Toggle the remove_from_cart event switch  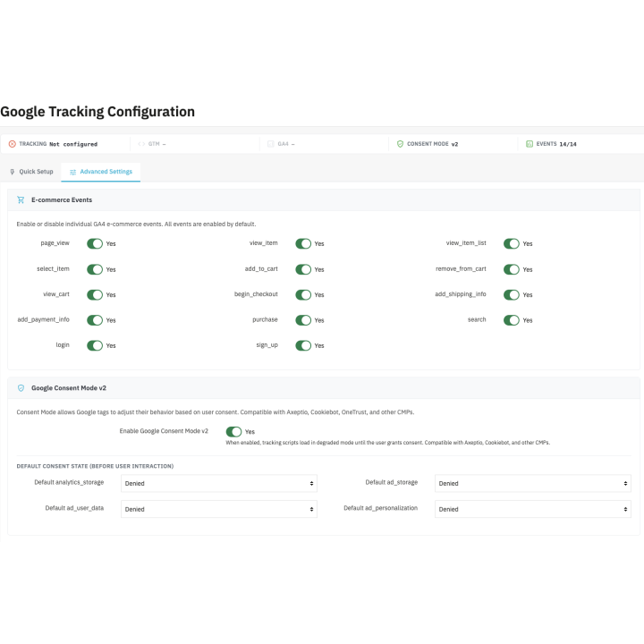512,269
